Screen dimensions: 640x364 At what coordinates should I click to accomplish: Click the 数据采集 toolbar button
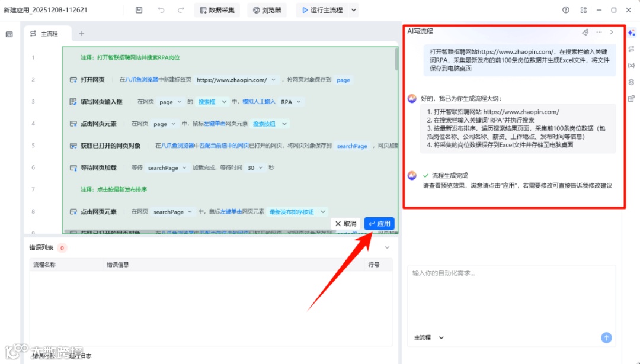(x=217, y=10)
